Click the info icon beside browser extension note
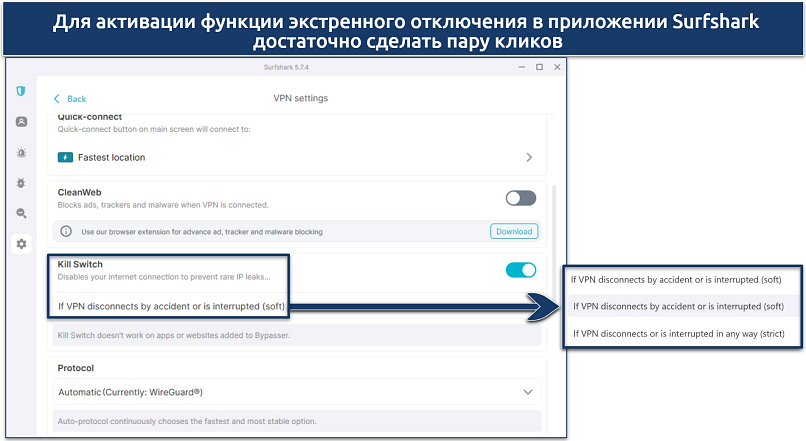This screenshot has height=441, width=806. tap(66, 231)
